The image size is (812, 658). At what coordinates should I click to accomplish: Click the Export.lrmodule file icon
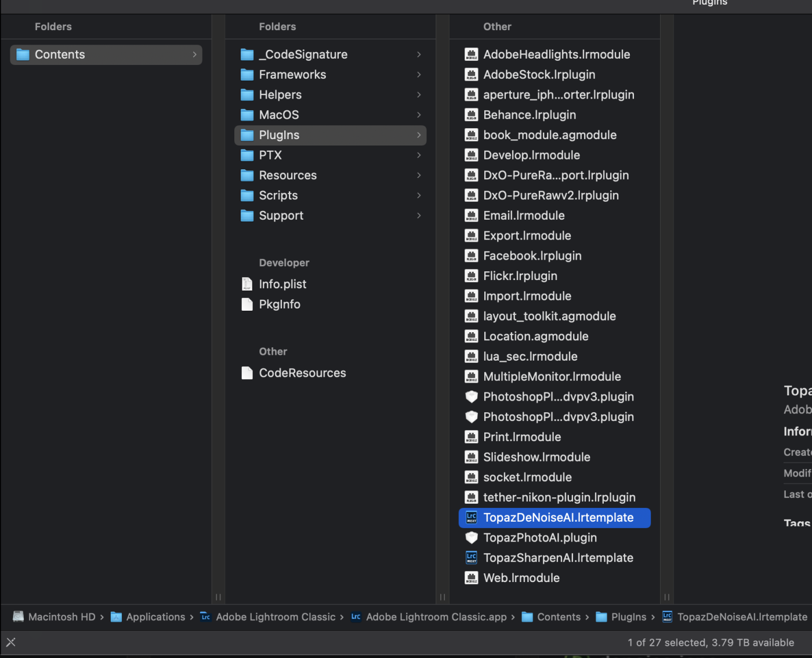472,236
